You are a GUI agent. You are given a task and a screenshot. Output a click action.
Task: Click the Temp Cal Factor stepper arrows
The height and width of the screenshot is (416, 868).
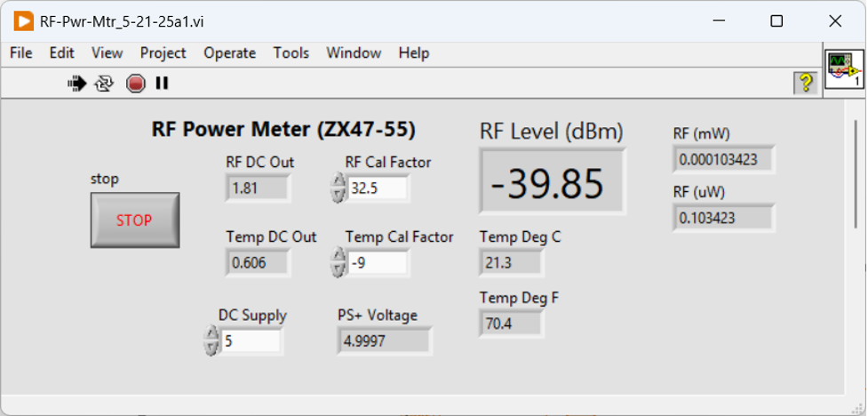(x=337, y=262)
